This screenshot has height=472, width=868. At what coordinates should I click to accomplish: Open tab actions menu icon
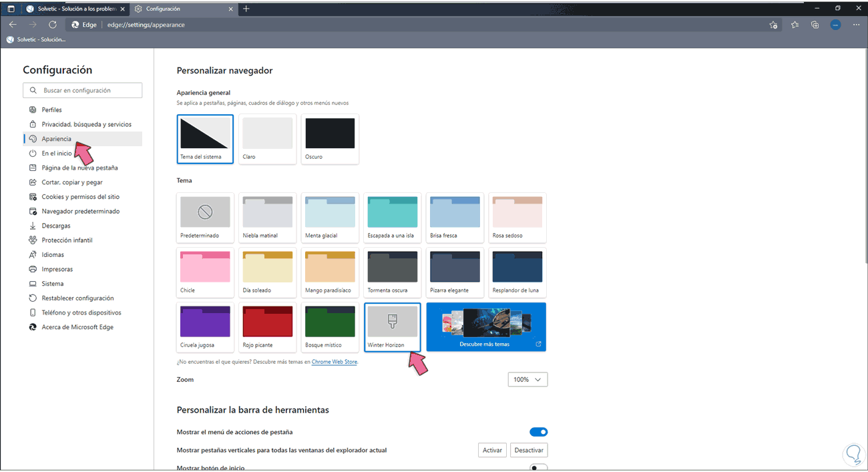click(11, 9)
